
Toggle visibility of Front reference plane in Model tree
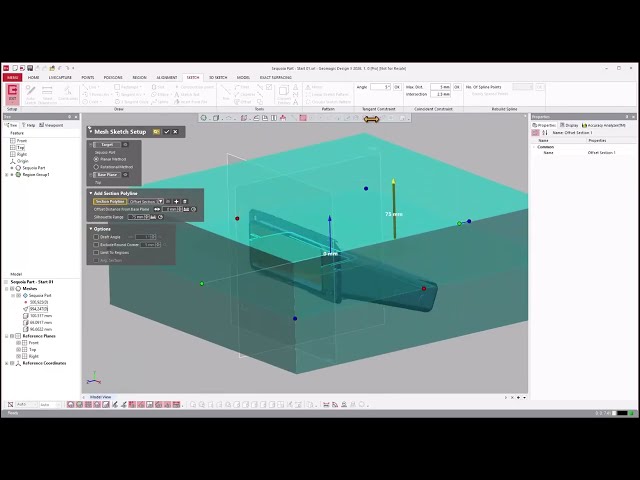18,343
